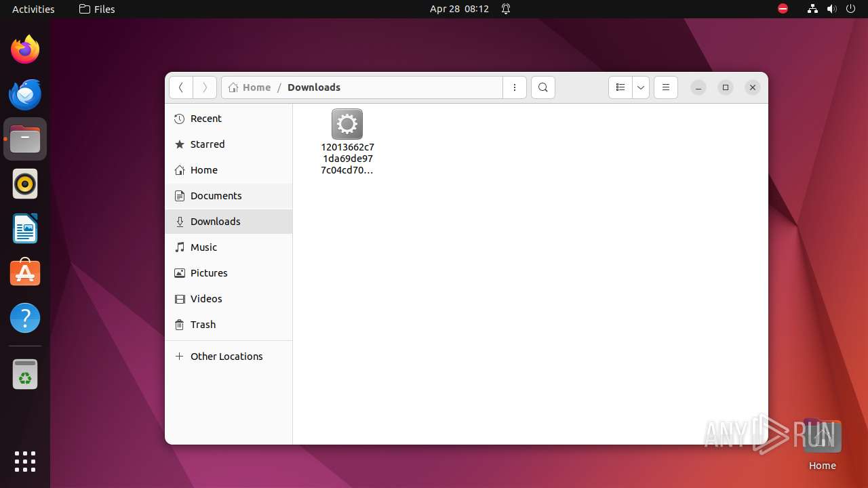
Task: Open the Files app menu in top bar
Action: [x=97, y=9]
